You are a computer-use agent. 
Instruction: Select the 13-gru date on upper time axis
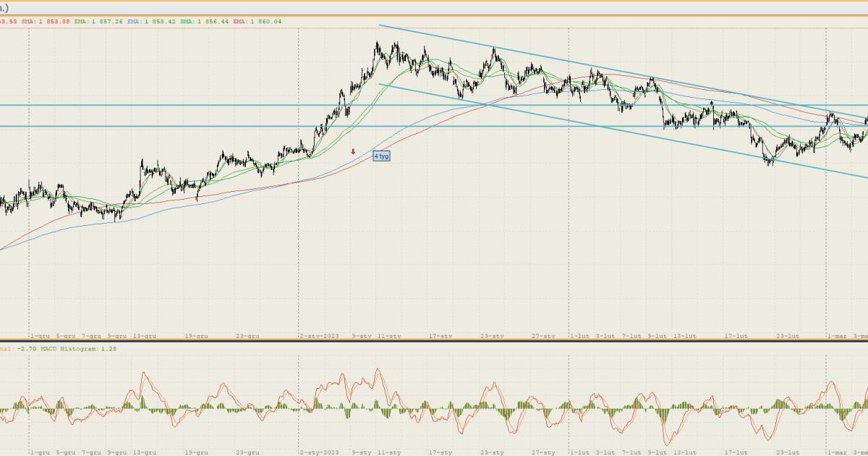[x=145, y=337]
